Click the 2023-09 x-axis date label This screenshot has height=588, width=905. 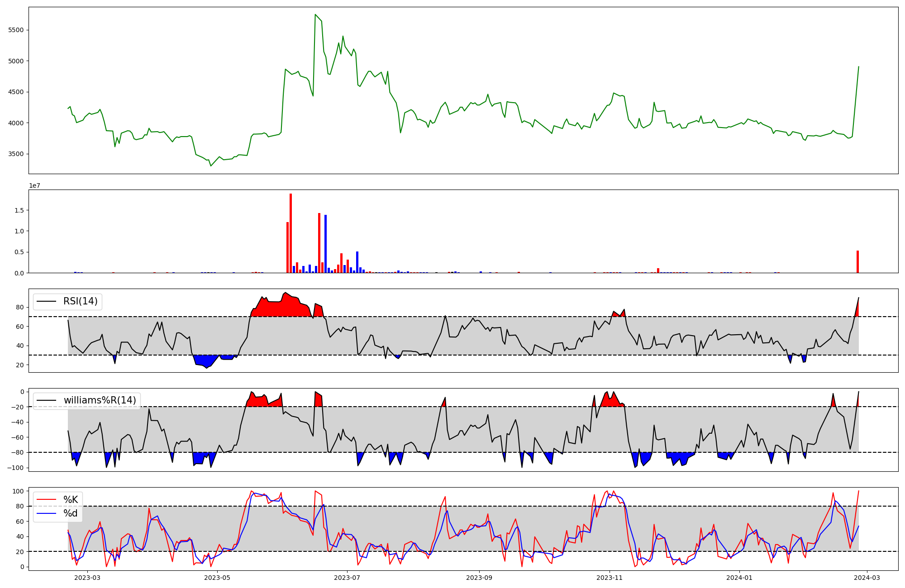tap(479, 578)
